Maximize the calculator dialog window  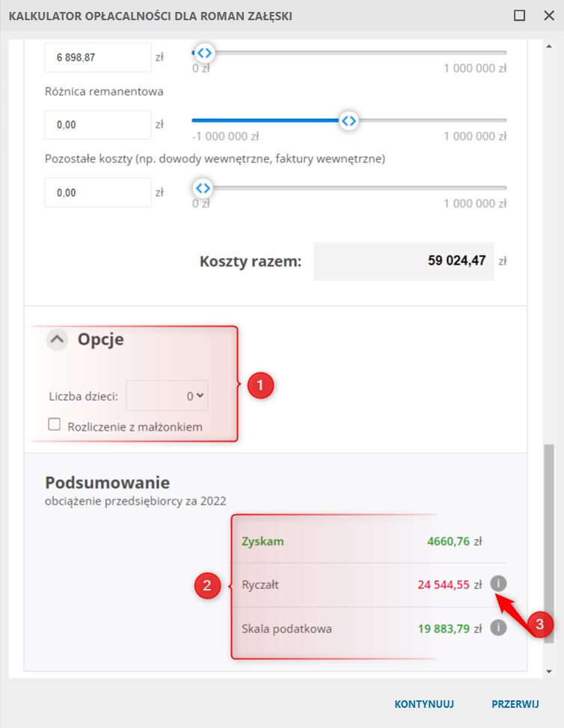[520, 16]
